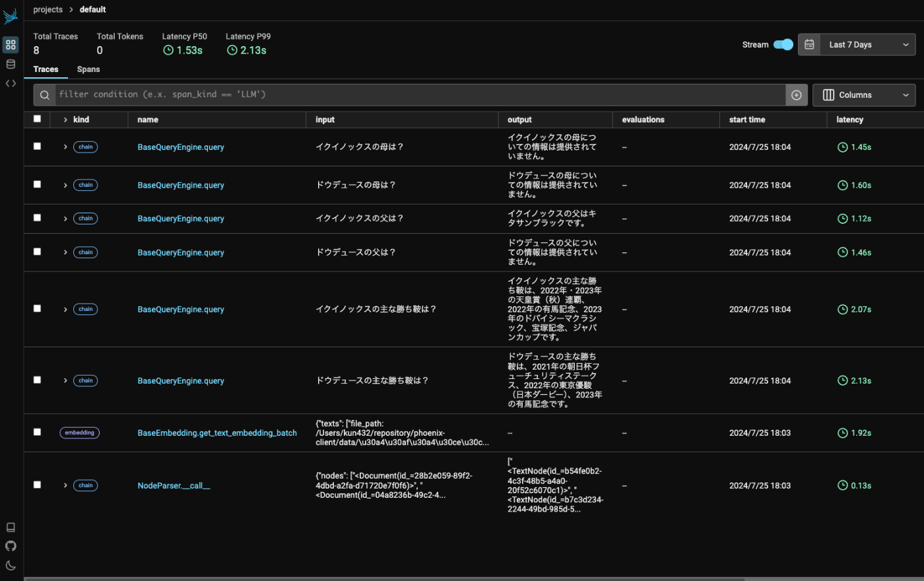Expand the イクイノックスの主な勝ち鞍は？ trace row
924x581 pixels.
(65, 309)
